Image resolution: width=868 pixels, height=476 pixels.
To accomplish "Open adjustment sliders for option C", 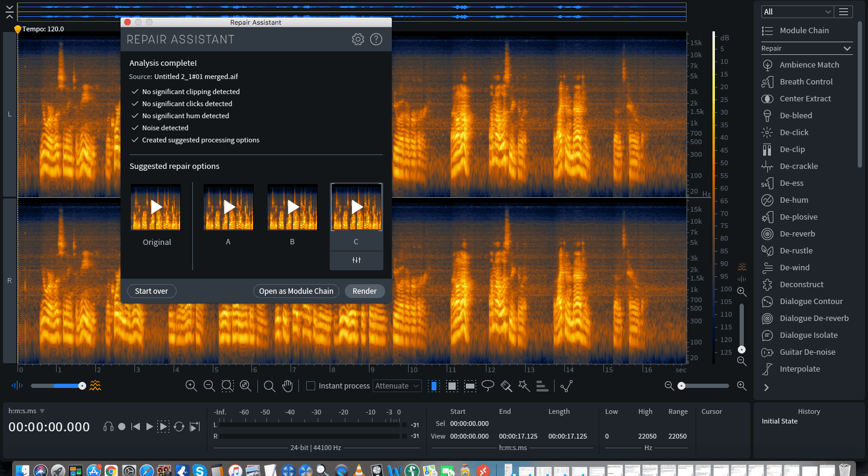I will [x=356, y=260].
